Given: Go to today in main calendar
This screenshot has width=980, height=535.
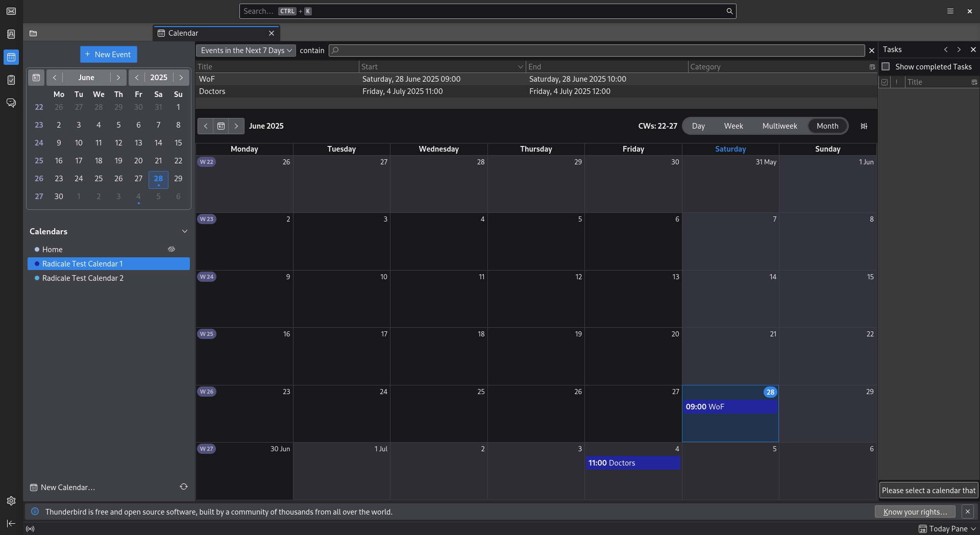Looking at the screenshot, I should (221, 126).
